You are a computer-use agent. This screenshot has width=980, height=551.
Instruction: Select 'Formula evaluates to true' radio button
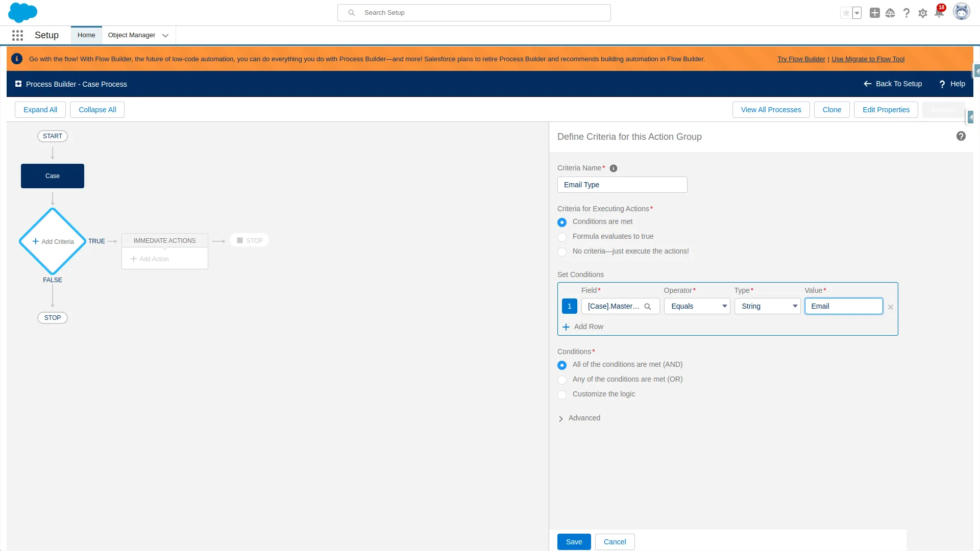[562, 237]
